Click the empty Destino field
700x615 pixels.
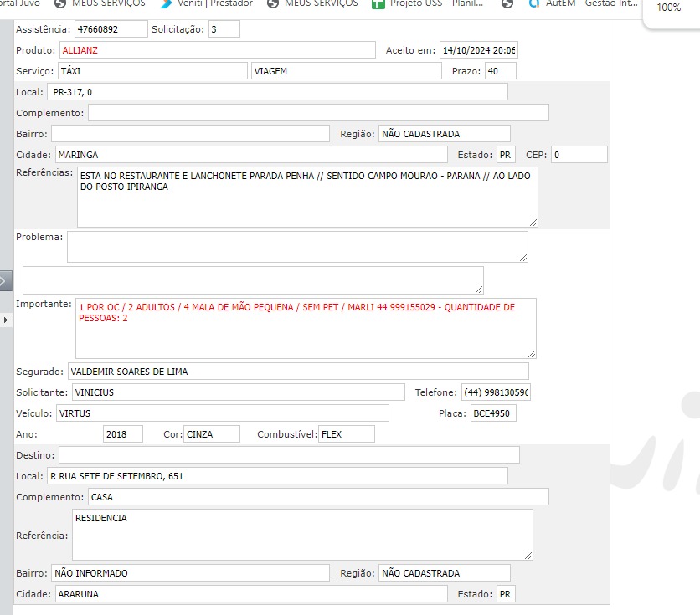289,455
